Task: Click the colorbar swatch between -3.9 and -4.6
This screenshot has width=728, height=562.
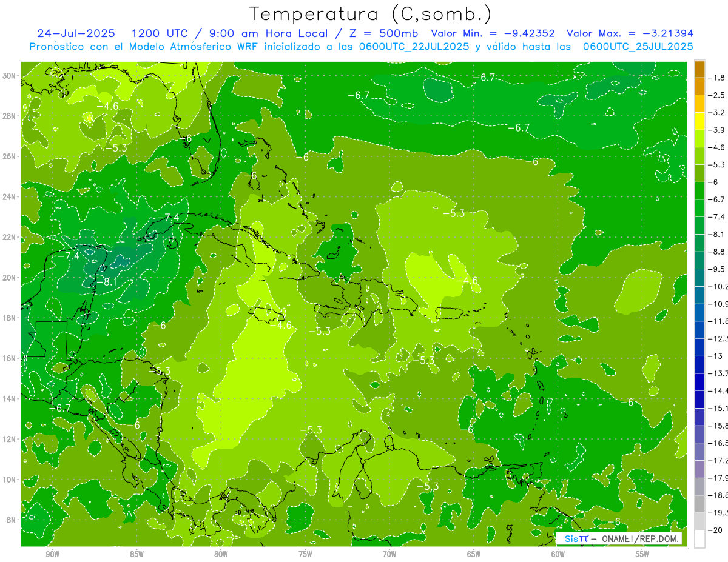Action: [x=699, y=138]
